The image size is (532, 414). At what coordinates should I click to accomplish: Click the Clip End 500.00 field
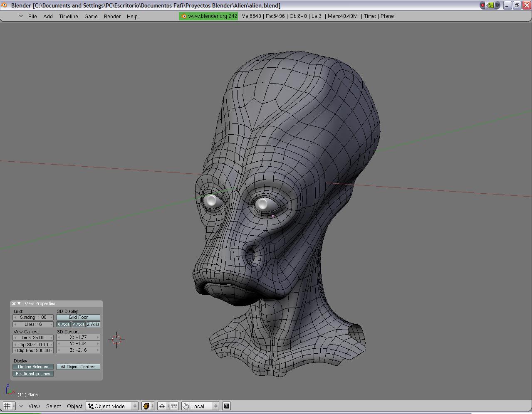pyautogui.click(x=33, y=350)
